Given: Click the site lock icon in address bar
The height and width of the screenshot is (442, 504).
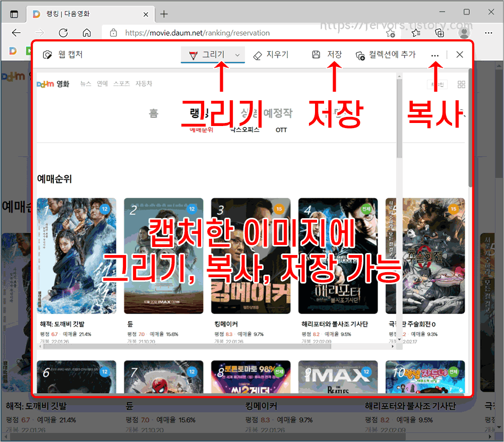Looking at the screenshot, I should pyautogui.click(x=113, y=33).
